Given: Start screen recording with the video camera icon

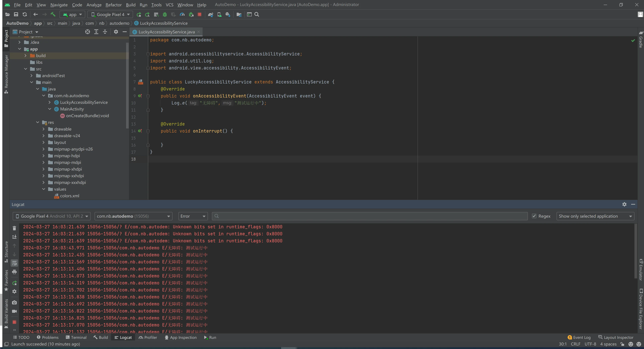Looking at the screenshot, I should (14, 311).
